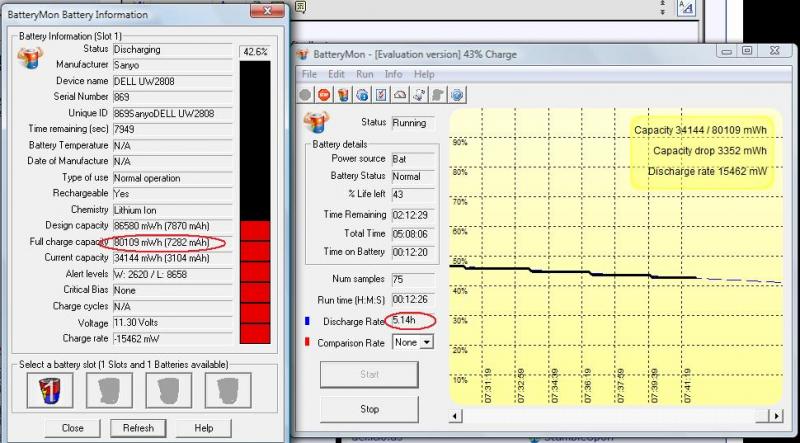Open the File menu
The image size is (800, 443).
309,74
